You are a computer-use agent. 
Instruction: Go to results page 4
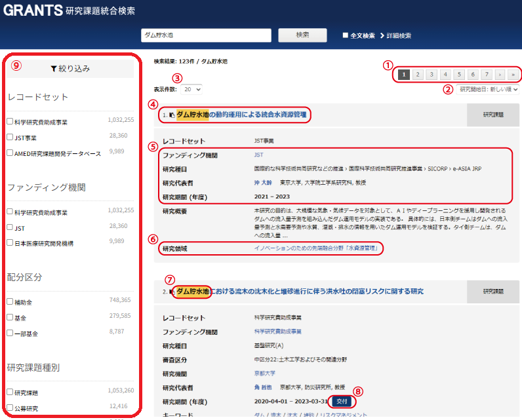click(x=445, y=75)
